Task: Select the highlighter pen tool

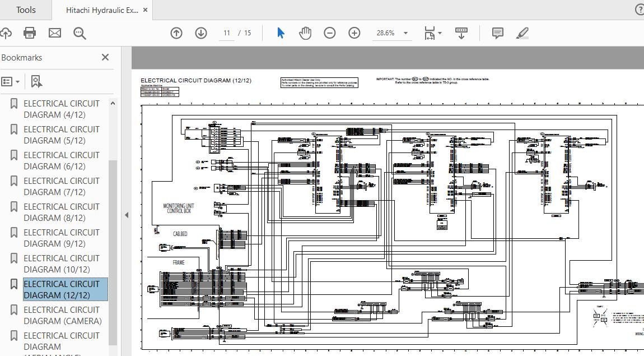Action: (x=522, y=33)
